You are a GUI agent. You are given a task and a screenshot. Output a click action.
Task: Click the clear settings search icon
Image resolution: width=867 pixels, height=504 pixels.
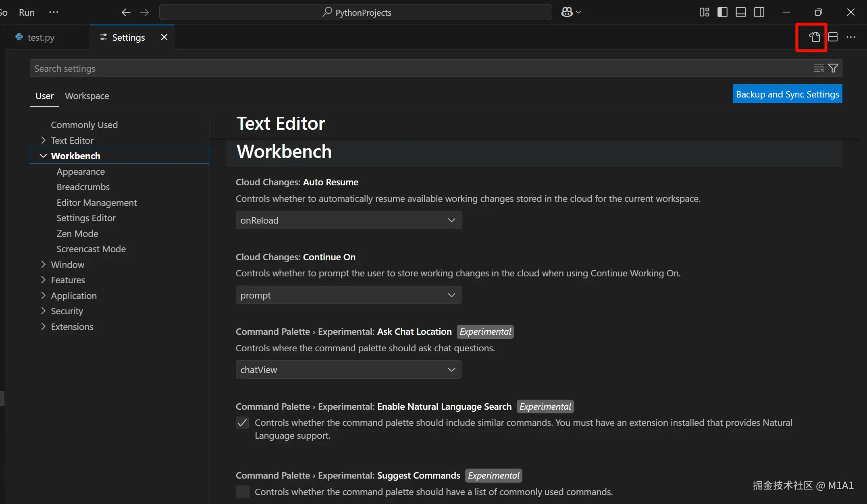pyautogui.click(x=819, y=68)
